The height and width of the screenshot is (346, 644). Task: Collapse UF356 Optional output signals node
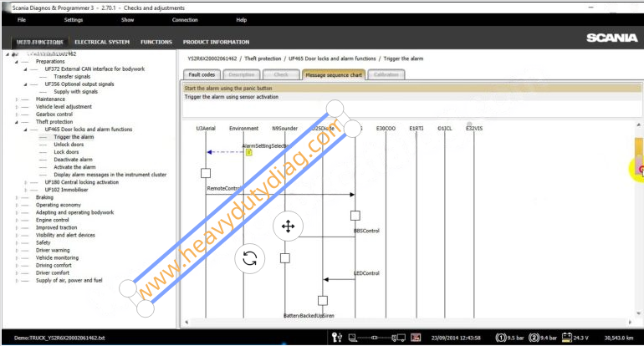click(25, 84)
